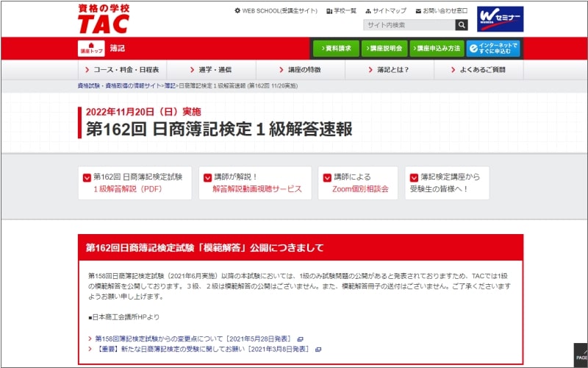The height and width of the screenshot is (368, 588).
Task: Click external link icon after 2021年3月8日発表
Action: point(318,350)
